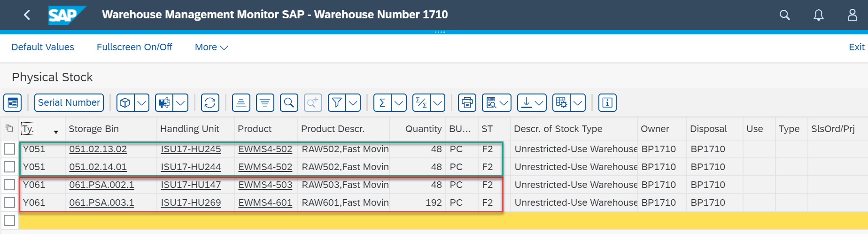
Task: Click Exit in the menu bar
Action: coord(856,47)
